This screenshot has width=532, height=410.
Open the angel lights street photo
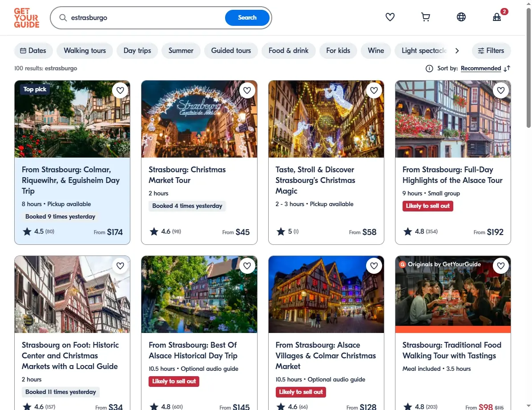pyautogui.click(x=326, y=119)
